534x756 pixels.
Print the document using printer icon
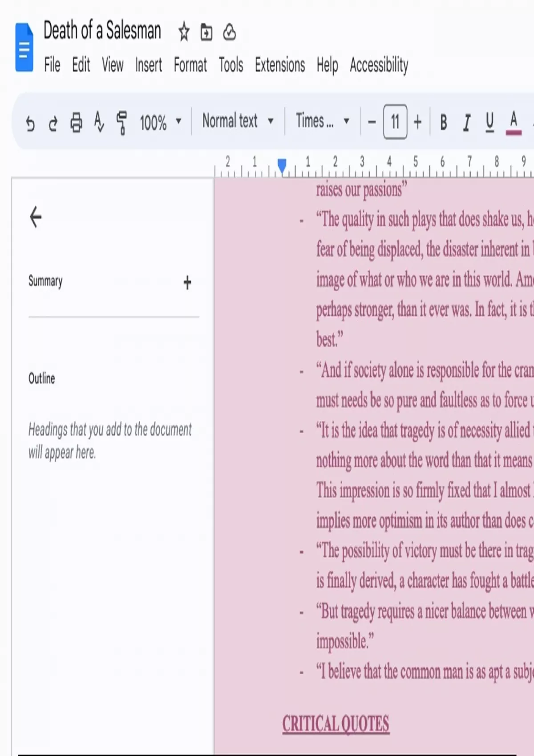(x=76, y=122)
